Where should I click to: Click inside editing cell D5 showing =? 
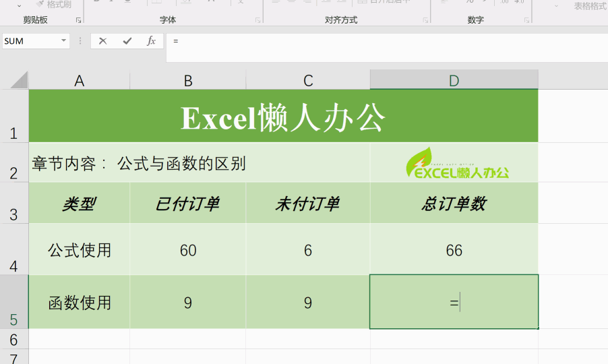pos(454,301)
